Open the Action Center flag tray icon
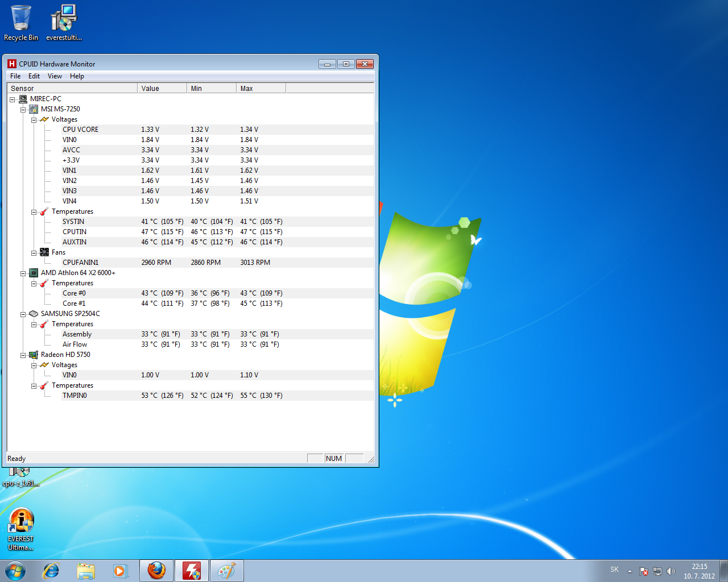Image resolution: width=728 pixels, height=582 pixels. click(x=644, y=571)
